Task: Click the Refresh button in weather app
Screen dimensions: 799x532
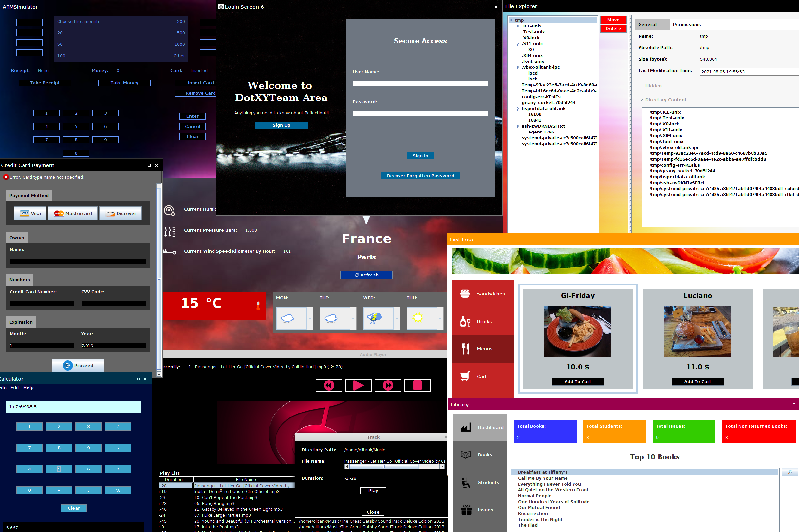Action: [x=366, y=274]
